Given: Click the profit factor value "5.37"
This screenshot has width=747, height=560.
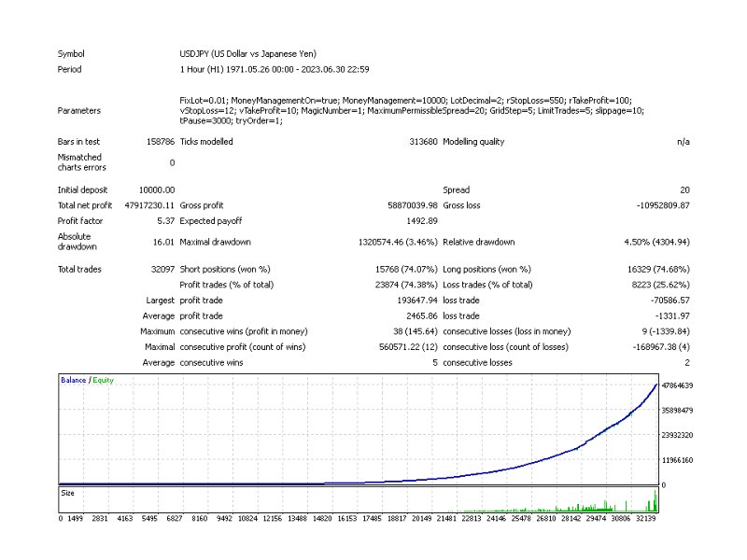Looking at the screenshot, I should (x=166, y=221).
